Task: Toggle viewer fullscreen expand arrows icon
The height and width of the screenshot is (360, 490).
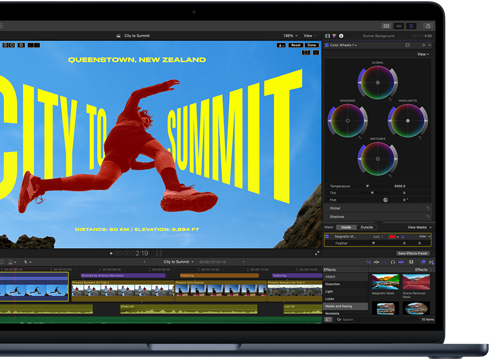Action: tap(317, 253)
